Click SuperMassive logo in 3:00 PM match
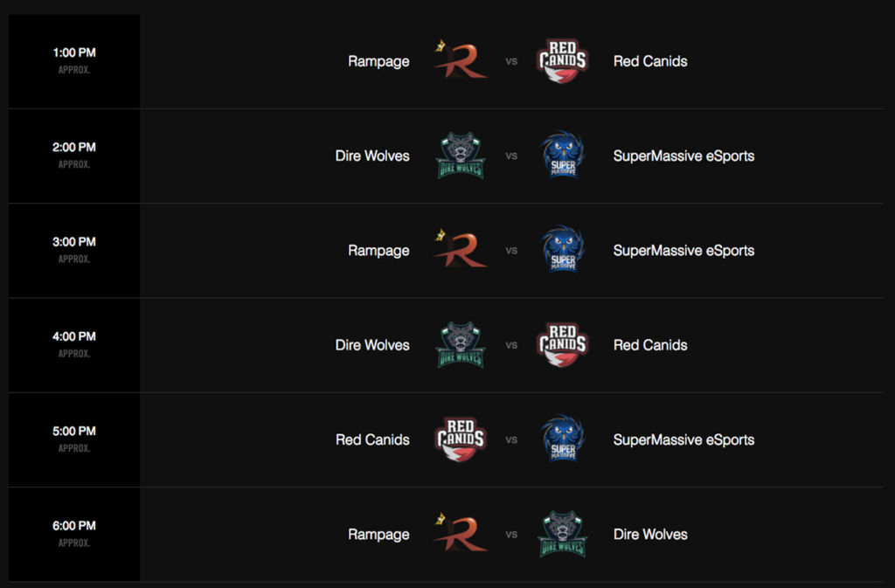The width and height of the screenshot is (895, 588). pos(563,250)
